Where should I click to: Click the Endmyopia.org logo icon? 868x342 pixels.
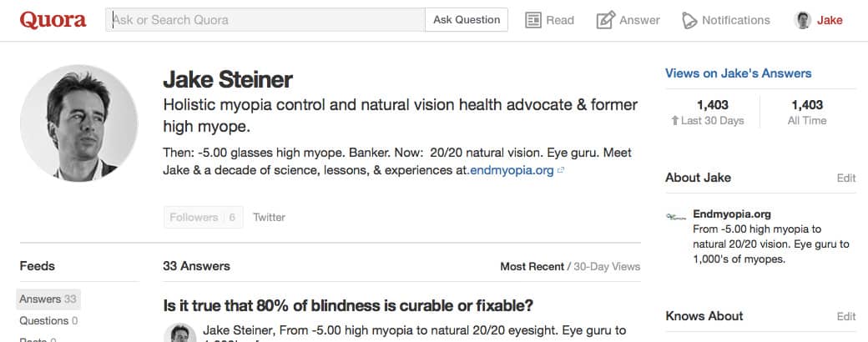[676, 216]
